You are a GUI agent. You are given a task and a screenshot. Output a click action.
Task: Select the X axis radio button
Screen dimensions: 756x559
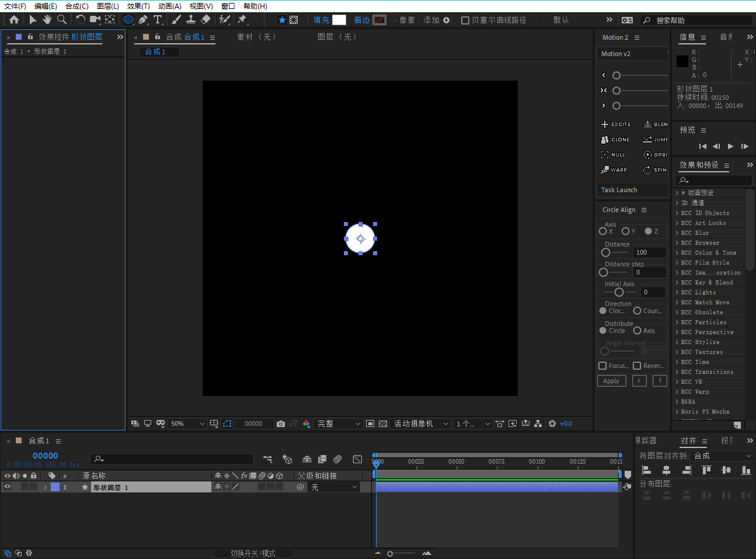(602, 231)
